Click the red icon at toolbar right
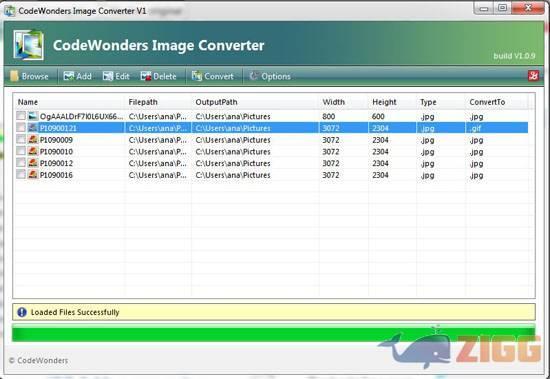Viewport: 550px width, 379px height. pos(533,75)
